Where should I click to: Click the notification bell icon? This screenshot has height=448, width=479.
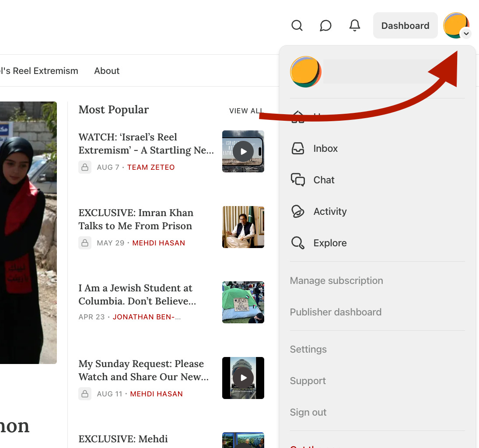tap(354, 25)
